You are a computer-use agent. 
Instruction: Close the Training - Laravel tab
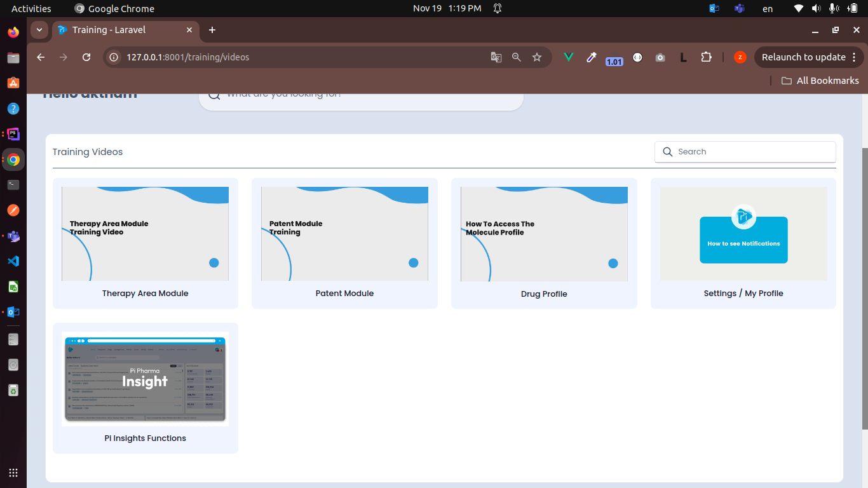pyautogui.click(x=189, y=30)
